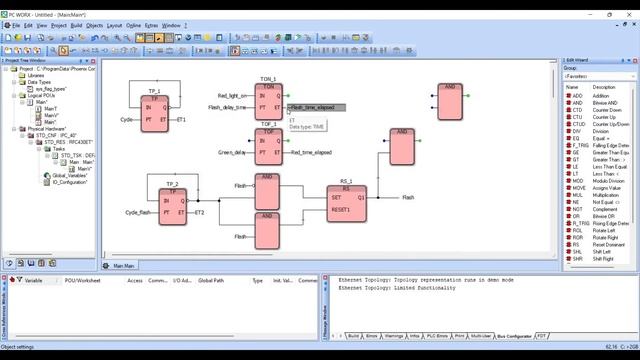Select the RS_1 function block
Image resolution: width=640 pixels, height=360 pixels.
tap(347, 204)
